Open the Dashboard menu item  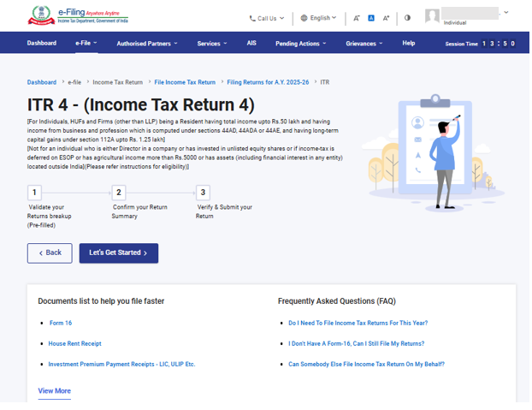click(41, 43)
